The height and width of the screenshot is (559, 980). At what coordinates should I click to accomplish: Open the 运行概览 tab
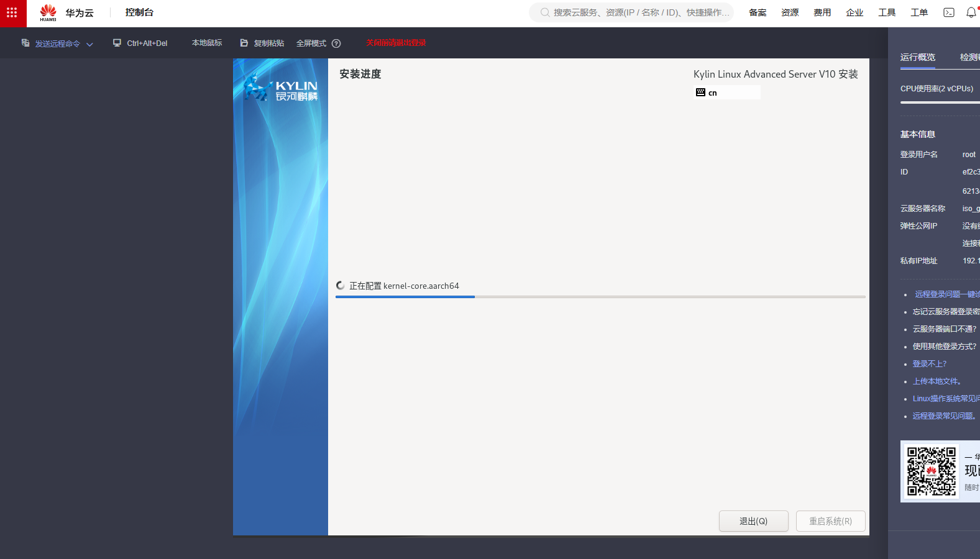click(917, 57)
